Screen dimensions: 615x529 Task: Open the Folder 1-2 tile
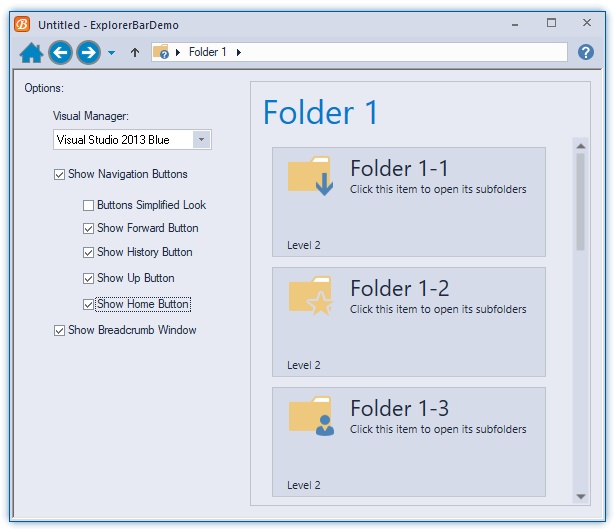click(409, 322)
